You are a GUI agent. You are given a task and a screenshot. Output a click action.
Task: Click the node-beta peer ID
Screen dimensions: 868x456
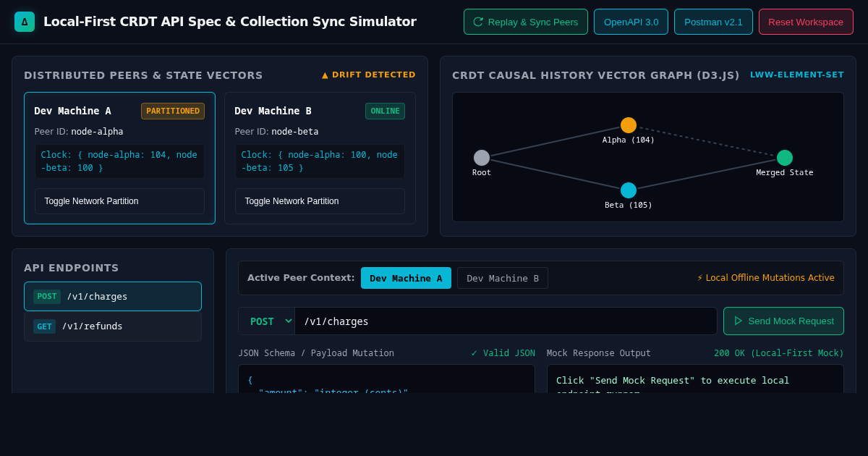pyautogui.click(x=295, y=132)
